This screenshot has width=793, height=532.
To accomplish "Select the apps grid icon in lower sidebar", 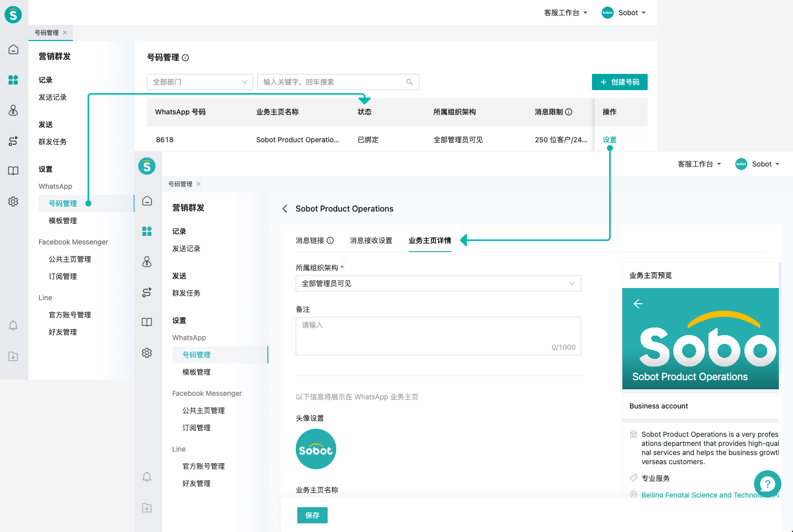I will (147, 231).
